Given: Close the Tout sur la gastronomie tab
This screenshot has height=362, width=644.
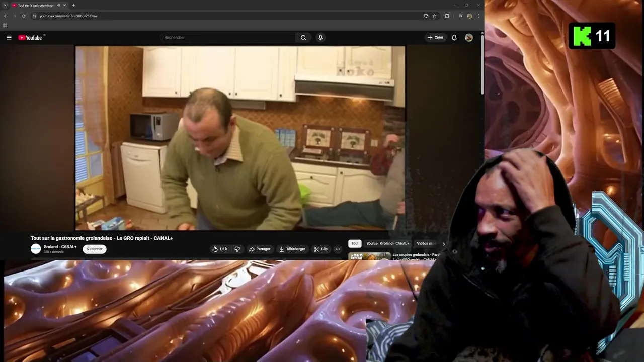Looking at the screenshot, I should pyautogui.click(x=64, y=5).
